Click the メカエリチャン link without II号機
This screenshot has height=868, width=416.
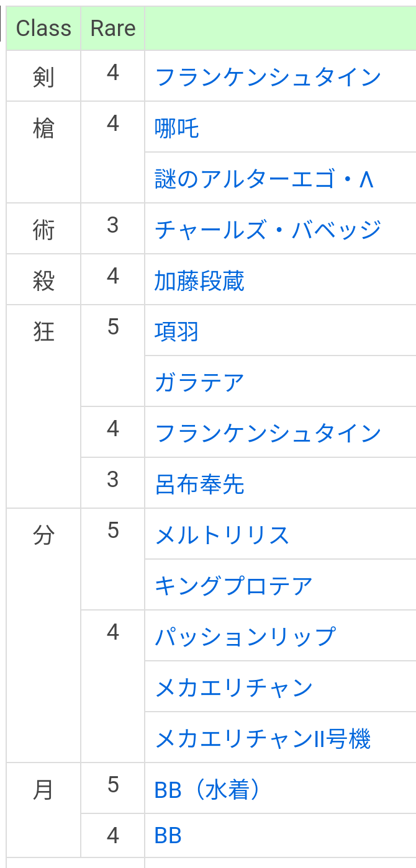click(x=233, y=687)
